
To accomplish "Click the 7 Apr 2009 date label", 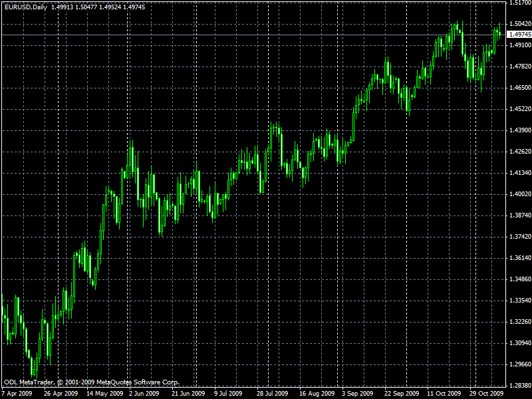I will tap(17, 394).
